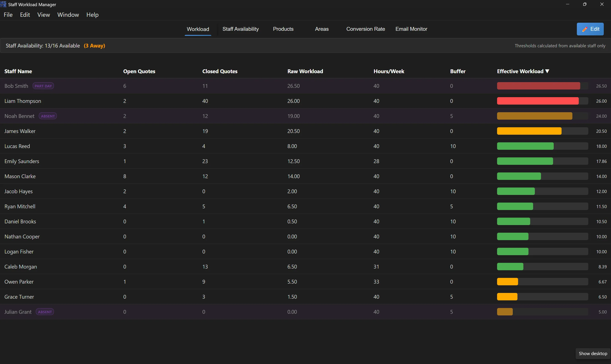The image size is (611, 364).
Task: Click Emily Saunders' 28 hours/week value
Action: pyautogui.click(x=376, y=161)
